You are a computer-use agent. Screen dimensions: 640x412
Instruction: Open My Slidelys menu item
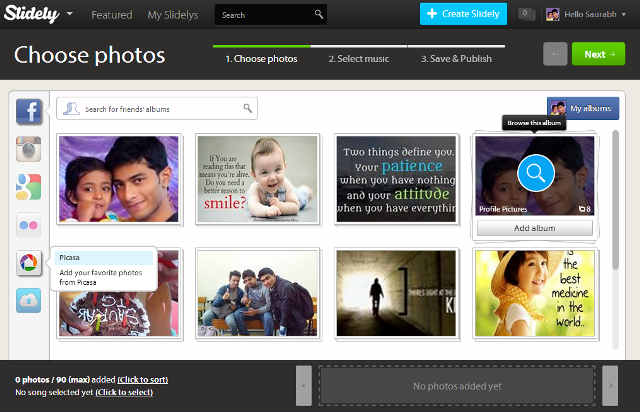pyautogui.click(x=173, y=15)
